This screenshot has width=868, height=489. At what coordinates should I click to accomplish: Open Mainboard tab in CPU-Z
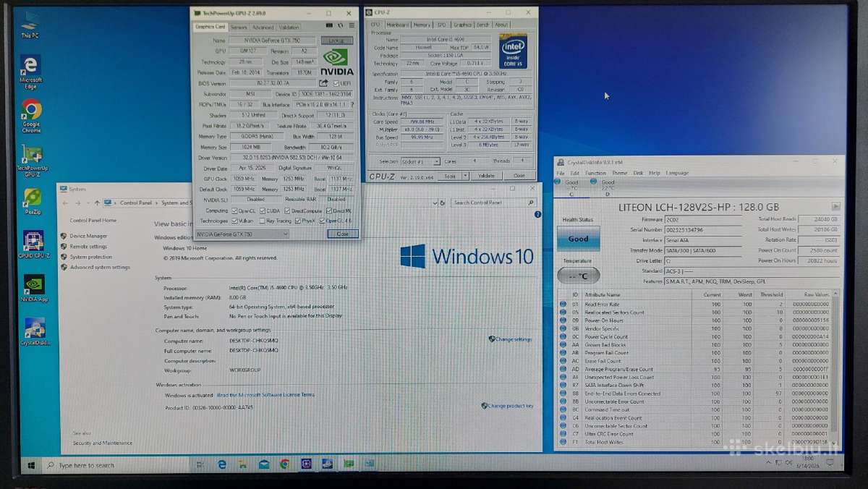click(397, 25)
